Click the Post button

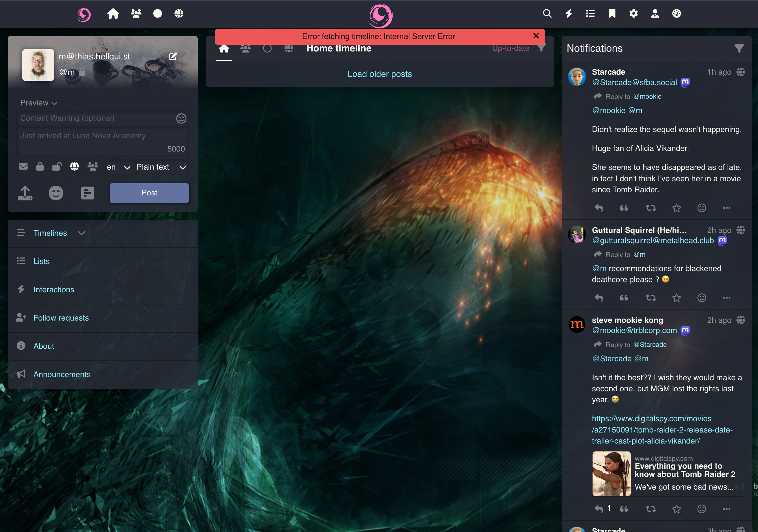click(149, 193)
